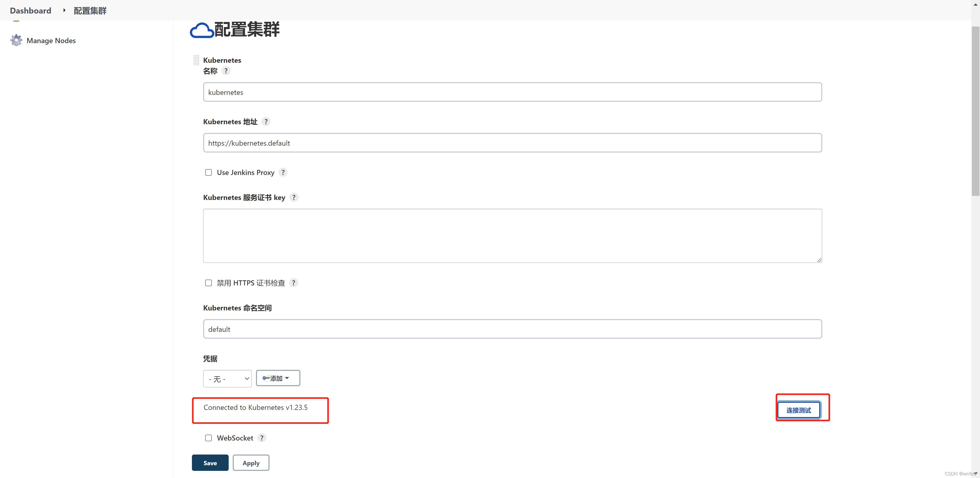Click the 配置集群 breadcrumb item
Image resolution: width=980 pixels, height=478 pixels.
[90, 11]
